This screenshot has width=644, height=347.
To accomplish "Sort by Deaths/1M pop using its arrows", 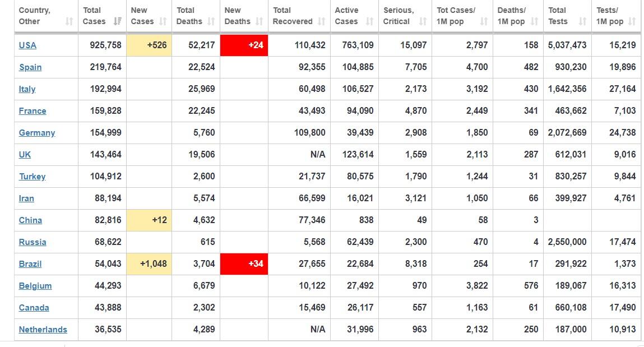I will point(534,21).
